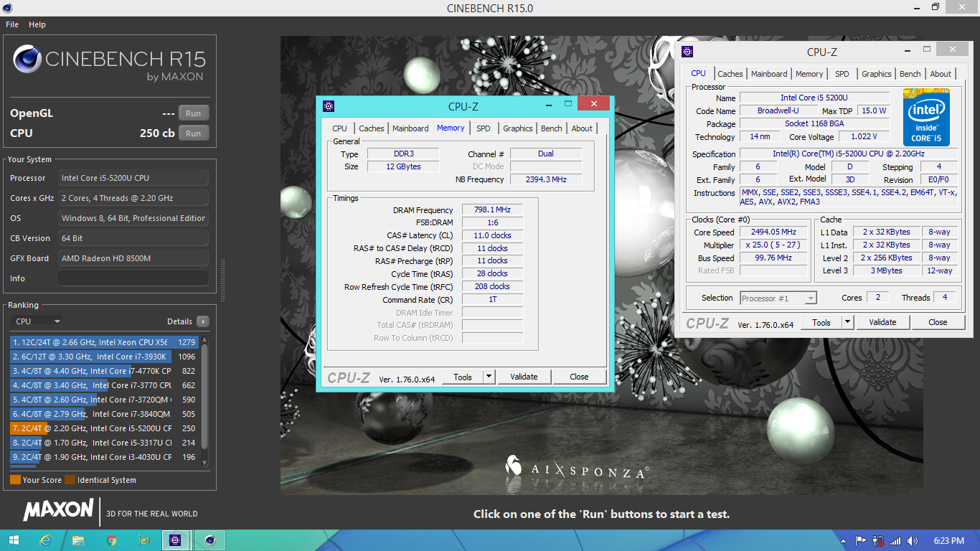
Task: Click the panel splitter grip right of Your System
Action: (222, 279)
